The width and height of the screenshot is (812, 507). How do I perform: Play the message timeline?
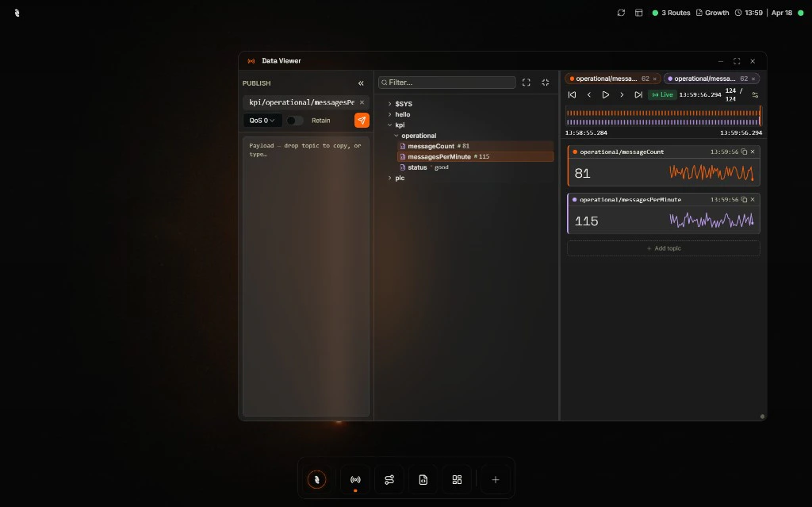[x=605, y=95]
